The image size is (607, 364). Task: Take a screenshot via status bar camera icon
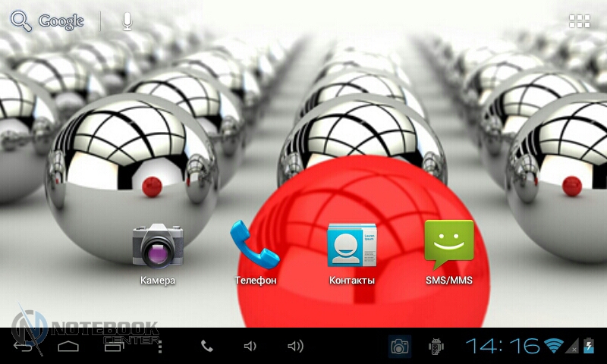coord(400,347)
